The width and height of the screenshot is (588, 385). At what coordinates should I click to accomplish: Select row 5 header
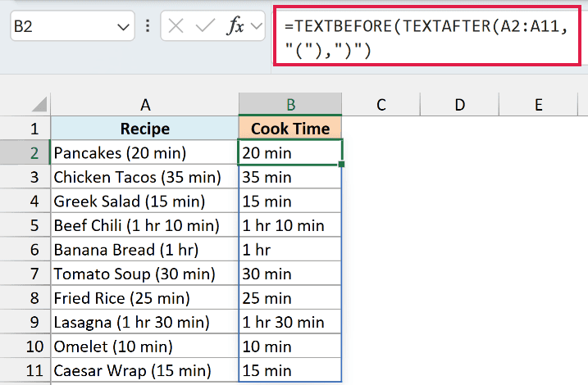25,225
